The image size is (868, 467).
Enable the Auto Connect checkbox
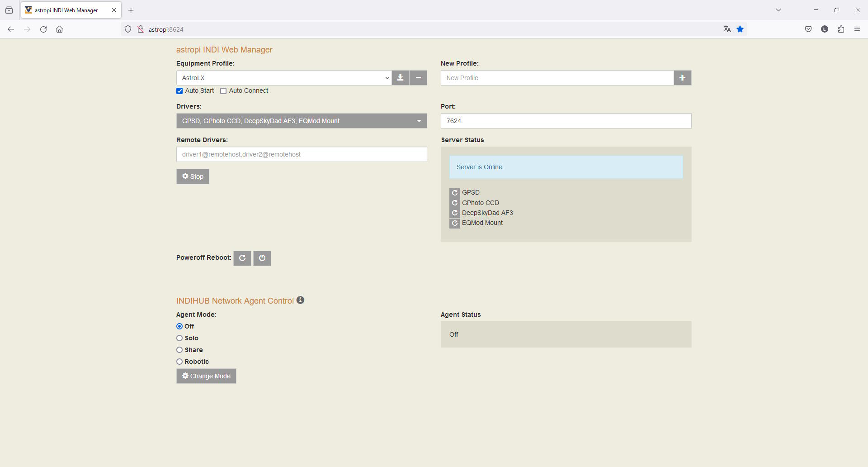pos(223,91)
